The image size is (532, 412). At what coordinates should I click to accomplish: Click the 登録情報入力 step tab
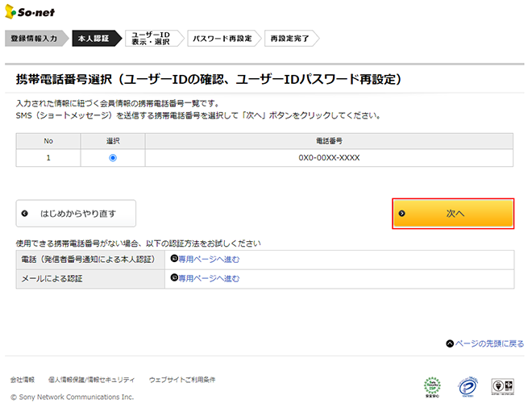pos(34,38)
